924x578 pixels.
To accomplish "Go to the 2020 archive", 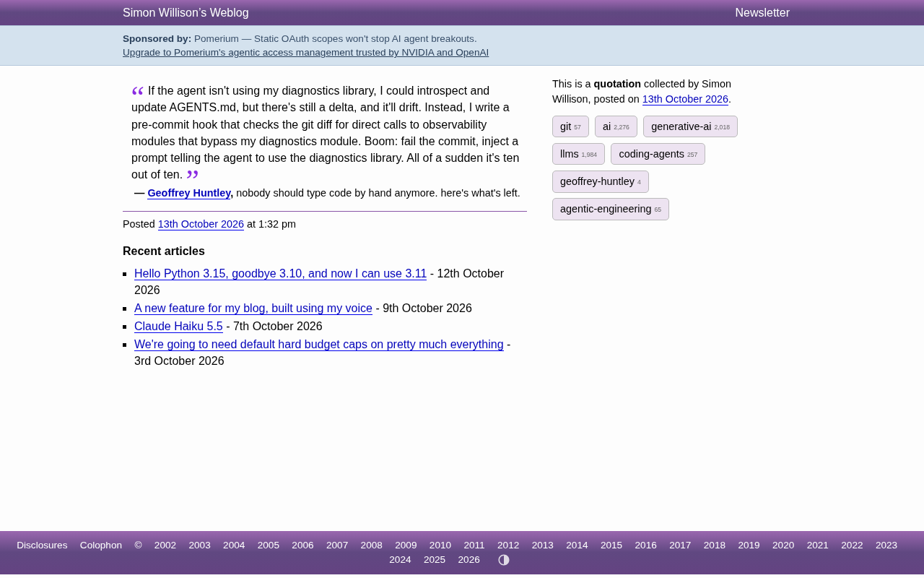I will [783, 545].
